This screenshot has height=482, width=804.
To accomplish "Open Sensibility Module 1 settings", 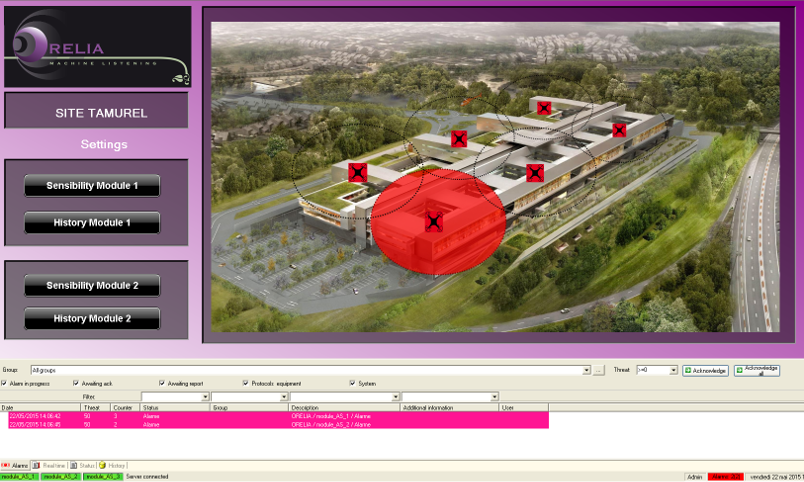I will coord(92,186).
